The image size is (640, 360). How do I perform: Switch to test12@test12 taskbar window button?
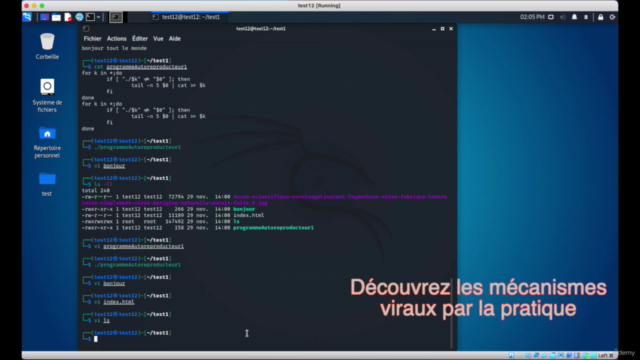coord(190,17)
